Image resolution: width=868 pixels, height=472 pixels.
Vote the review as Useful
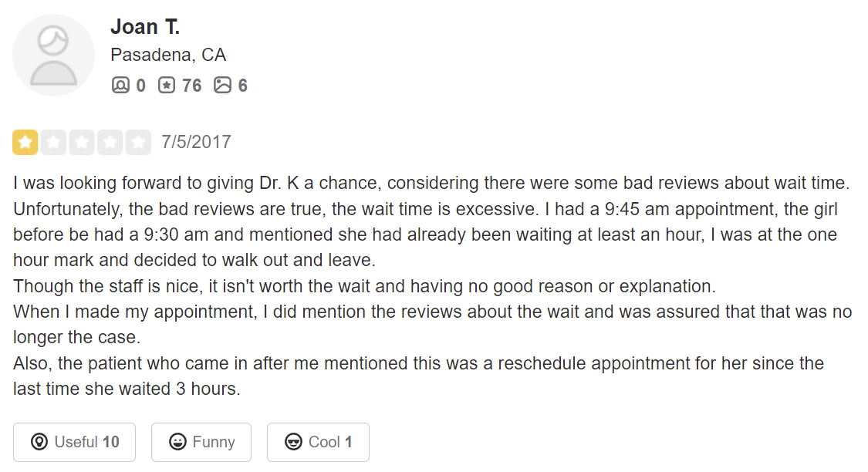74,442
